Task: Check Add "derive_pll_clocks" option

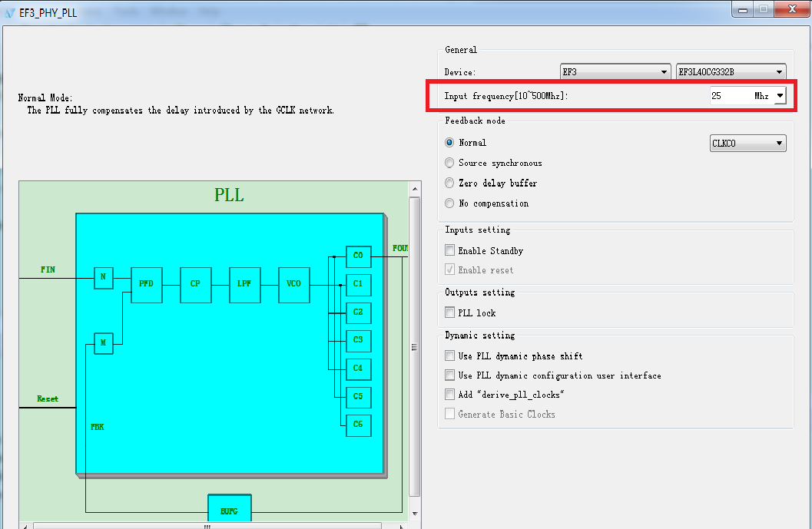Action: coord(450,395)
